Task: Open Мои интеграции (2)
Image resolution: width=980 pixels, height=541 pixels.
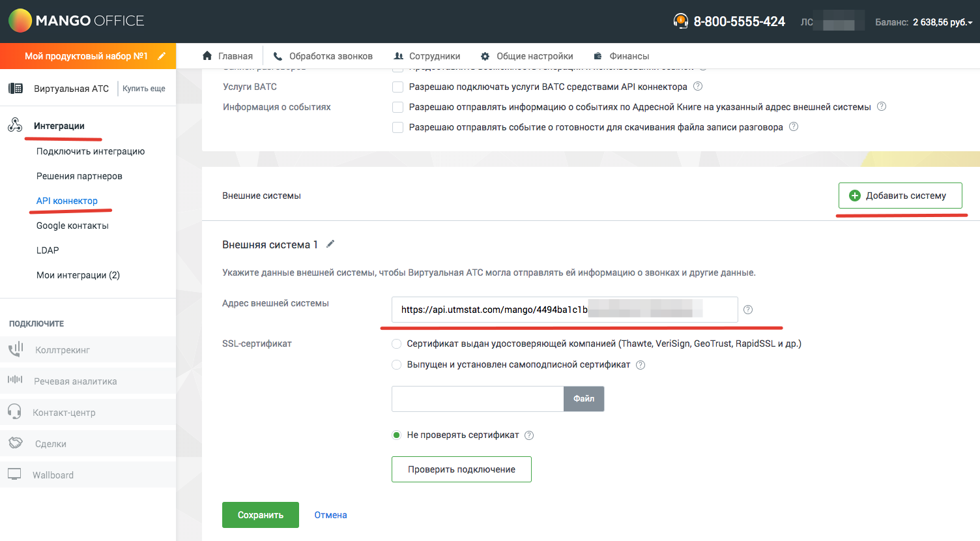Action: 78,275
